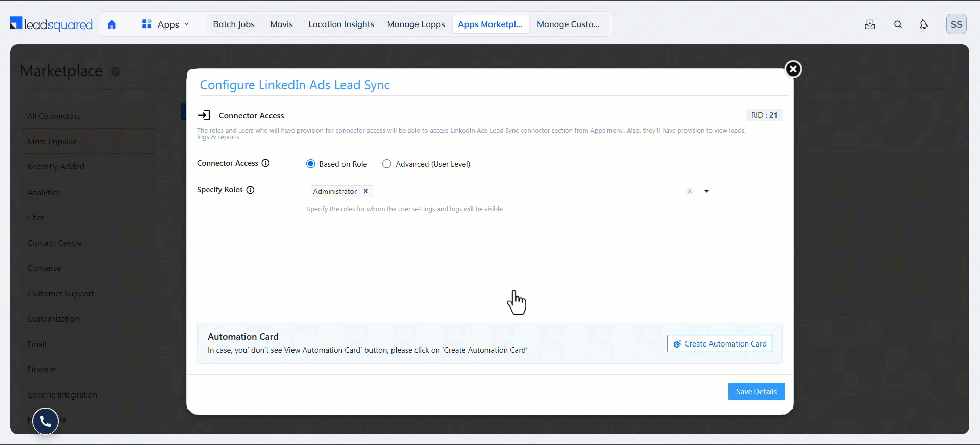Close the Configure LinkedIn Ads dialog

[x=793, y=69]
